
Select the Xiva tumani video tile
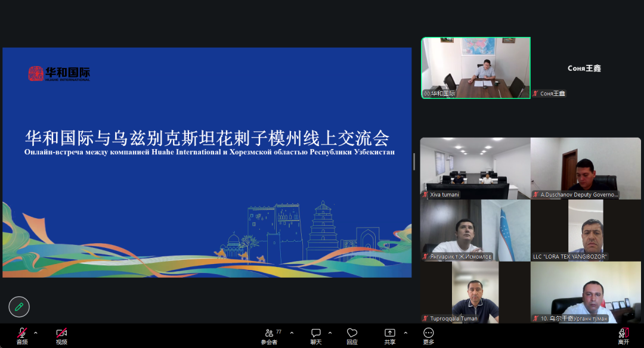[475, 168]
